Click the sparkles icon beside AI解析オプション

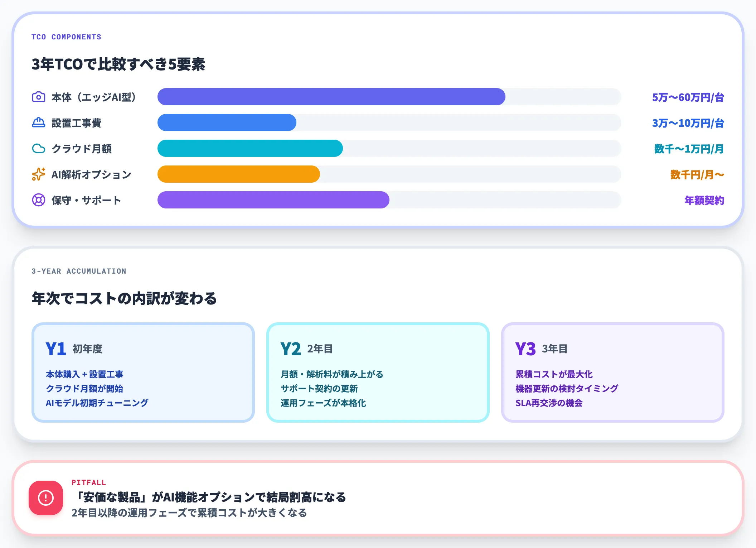point(39,174)
